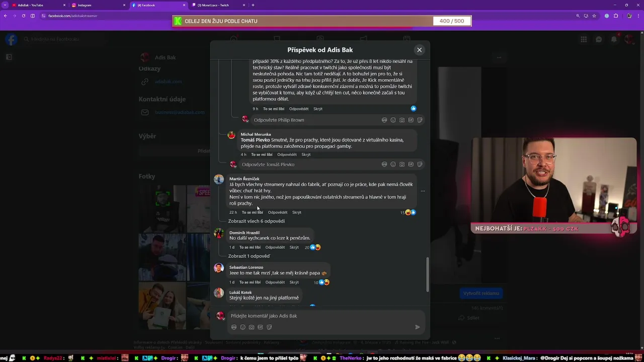Like the 9 h comment
644x362 pixels.
[274, 109]
